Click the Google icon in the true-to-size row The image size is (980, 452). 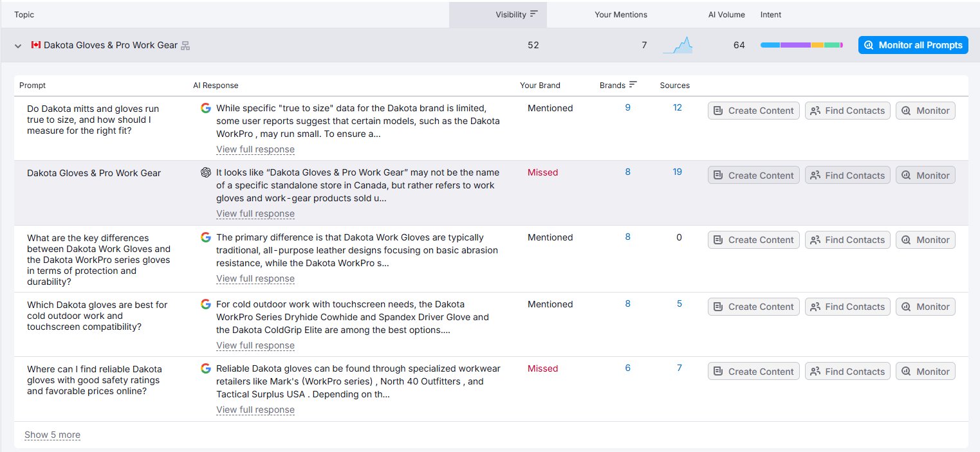(206, 108)
